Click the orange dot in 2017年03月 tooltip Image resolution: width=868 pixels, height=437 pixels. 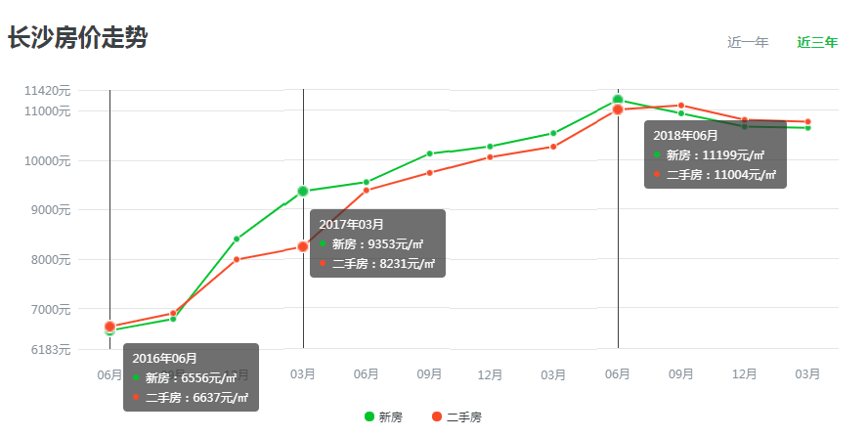tap(323, 263)
